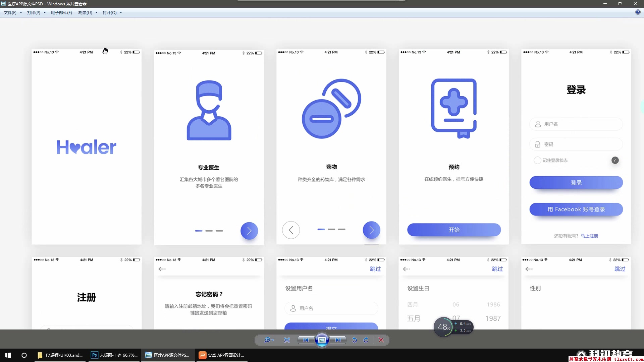Click back arrow on 设置生日 screen
The image size is (644, 362).
[x=407, y=269]
